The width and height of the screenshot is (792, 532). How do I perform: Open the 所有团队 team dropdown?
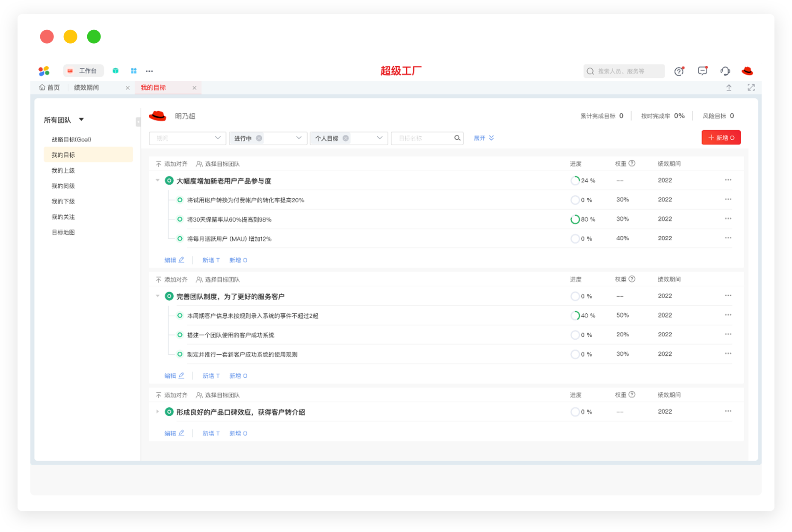click(64, 120)
